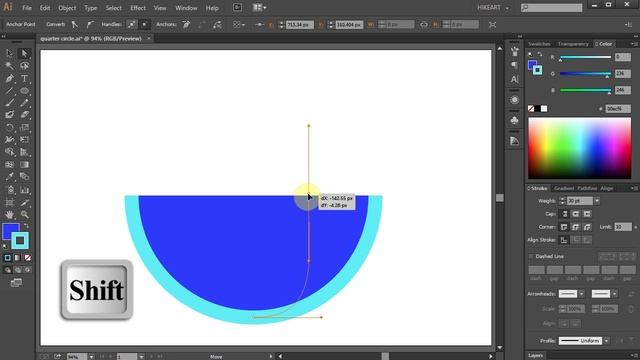Open the Layers panel tab
This screenshot has height=360, width=640.
535,356
